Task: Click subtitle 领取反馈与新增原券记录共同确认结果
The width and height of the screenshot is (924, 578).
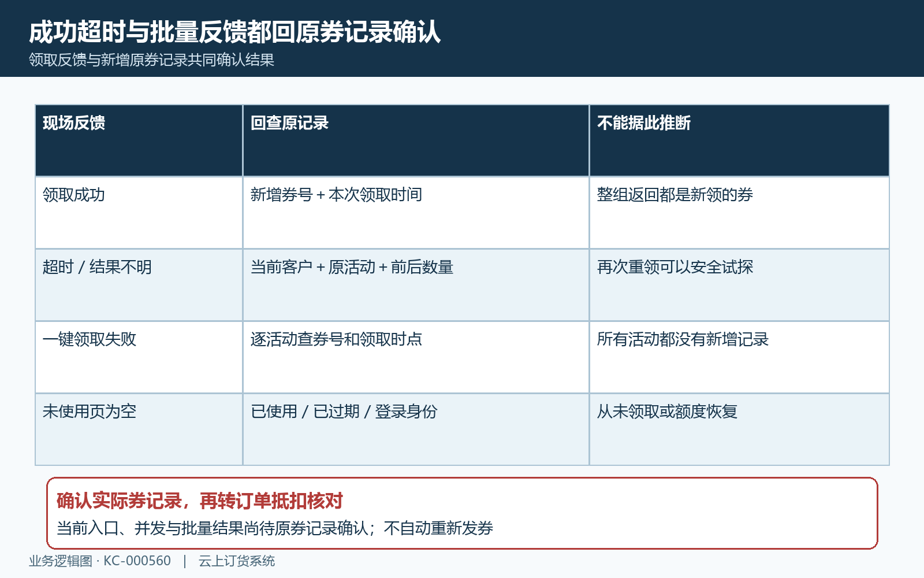Action: point(151,60)
